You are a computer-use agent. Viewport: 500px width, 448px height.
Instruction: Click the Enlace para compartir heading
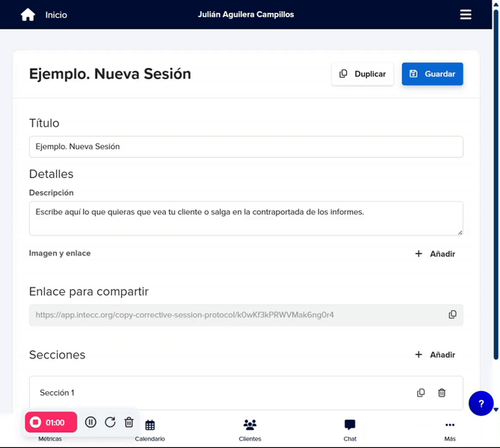pos(89,291)
